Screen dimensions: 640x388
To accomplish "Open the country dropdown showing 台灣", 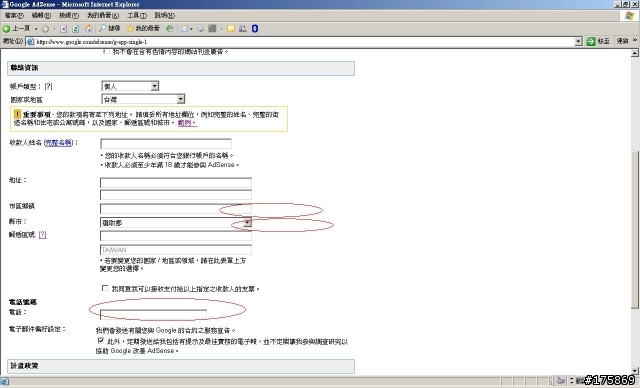I will coord(143,99).
